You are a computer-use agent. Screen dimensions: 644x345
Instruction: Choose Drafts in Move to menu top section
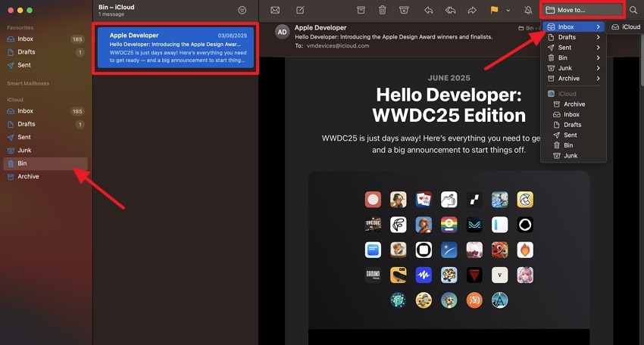click(574, 37)
